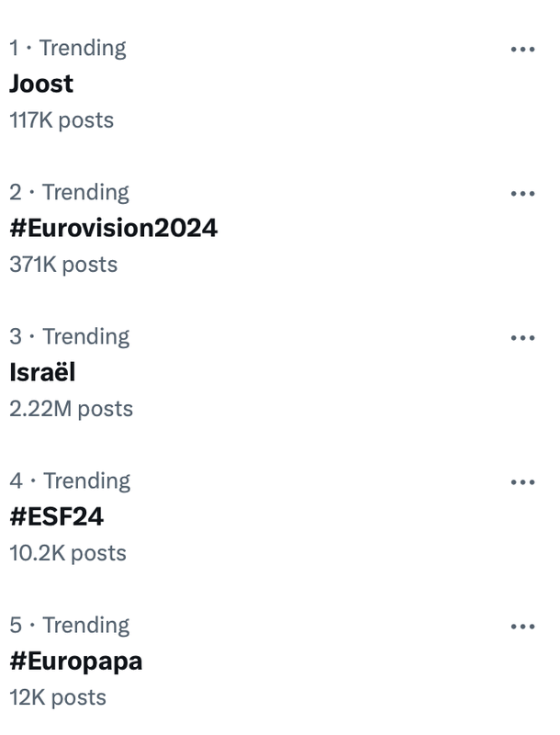The width and height of the screenshot is (560, 735).
Task: Click the 371K posts count
Action: pos(63,265)
